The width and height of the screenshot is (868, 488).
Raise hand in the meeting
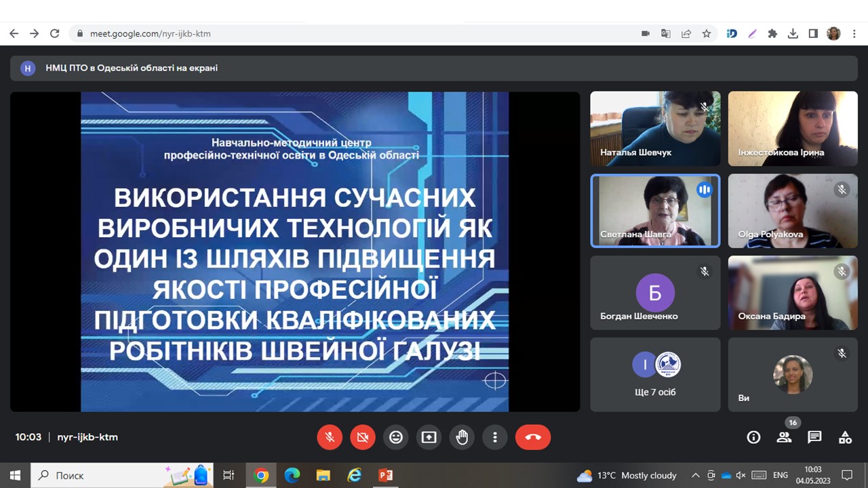pyautogui.click(x=462, y=437)
